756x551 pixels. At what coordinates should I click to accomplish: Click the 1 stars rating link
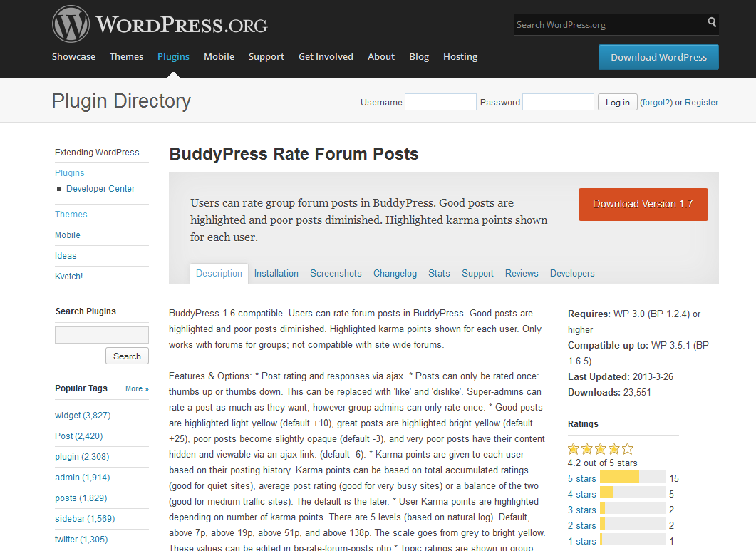(582, 541)
